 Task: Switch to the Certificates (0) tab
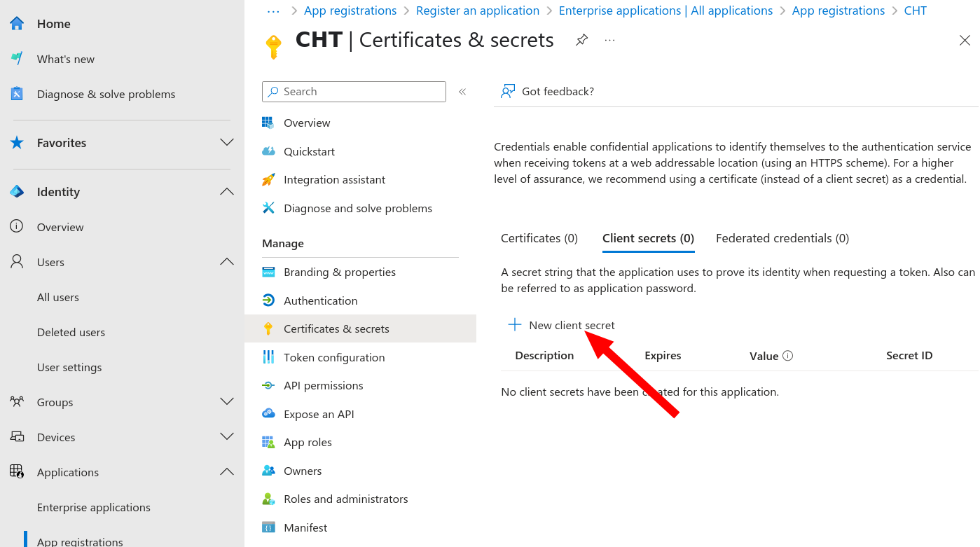[539, 238]
